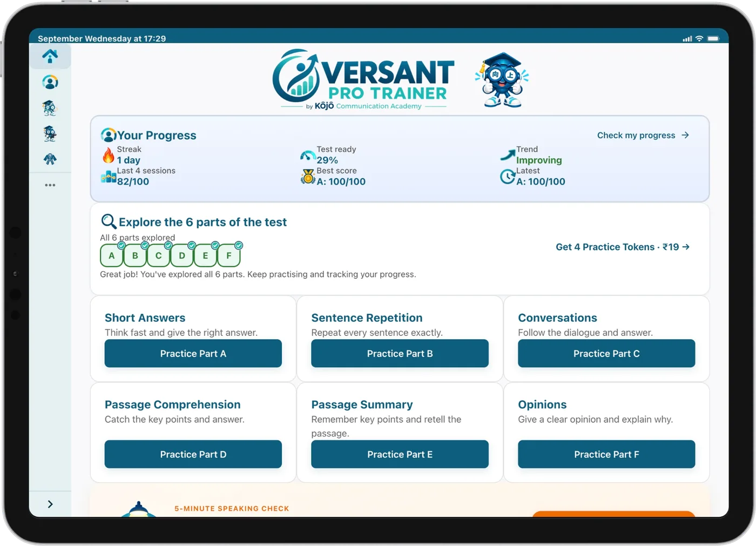Start Practice Part C for Conversations
The image size is (756, 546).
(606, 353)
